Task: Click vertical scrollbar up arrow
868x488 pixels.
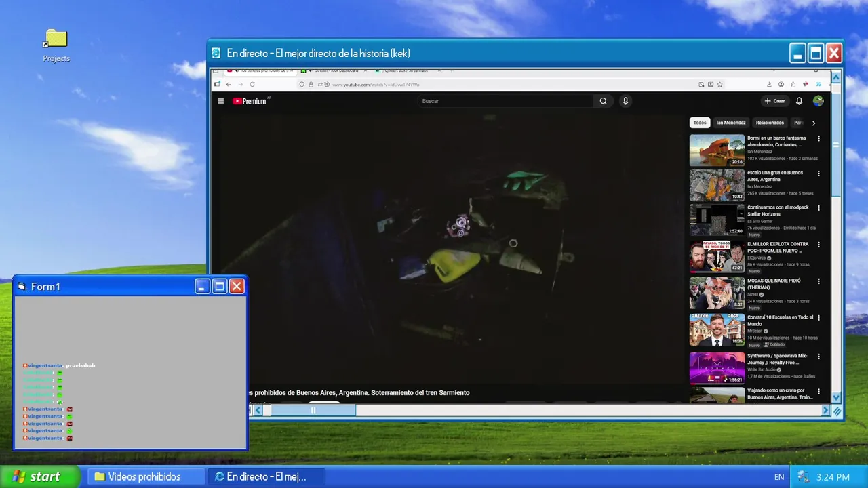Action: click(836, 77)
